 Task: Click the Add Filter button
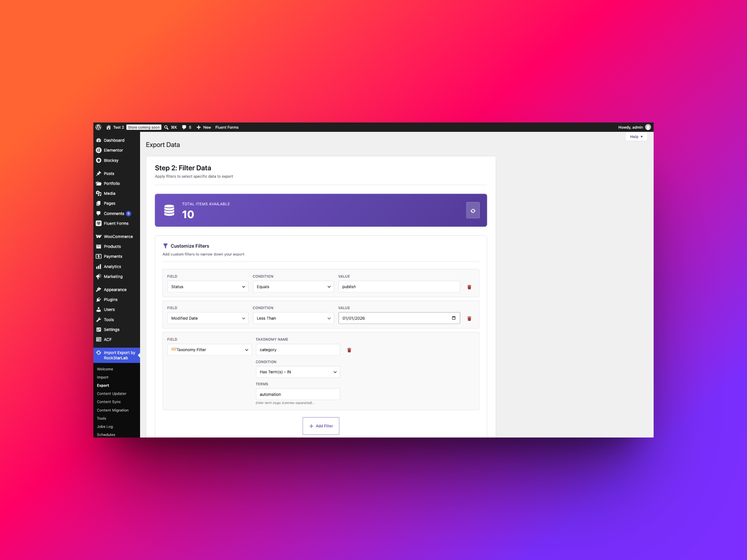click(x=321, y=426)
